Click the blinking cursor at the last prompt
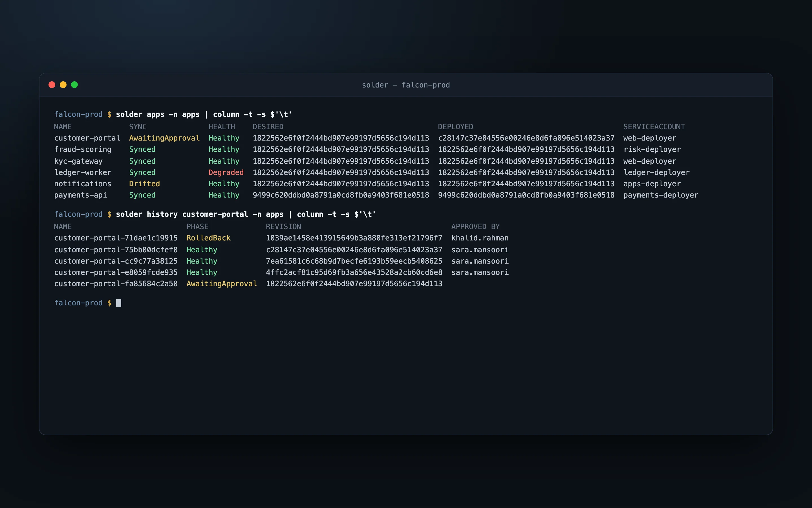812x508 pixels. tap(118, 303)
